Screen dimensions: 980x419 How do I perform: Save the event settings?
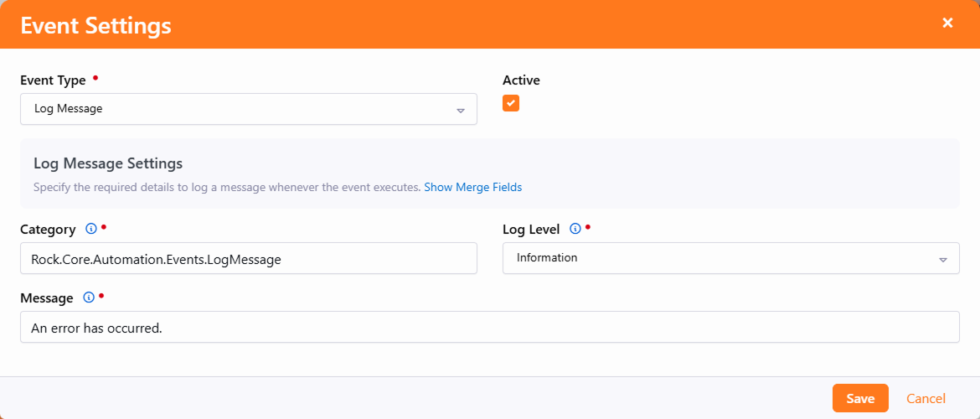tap(860, 398)
